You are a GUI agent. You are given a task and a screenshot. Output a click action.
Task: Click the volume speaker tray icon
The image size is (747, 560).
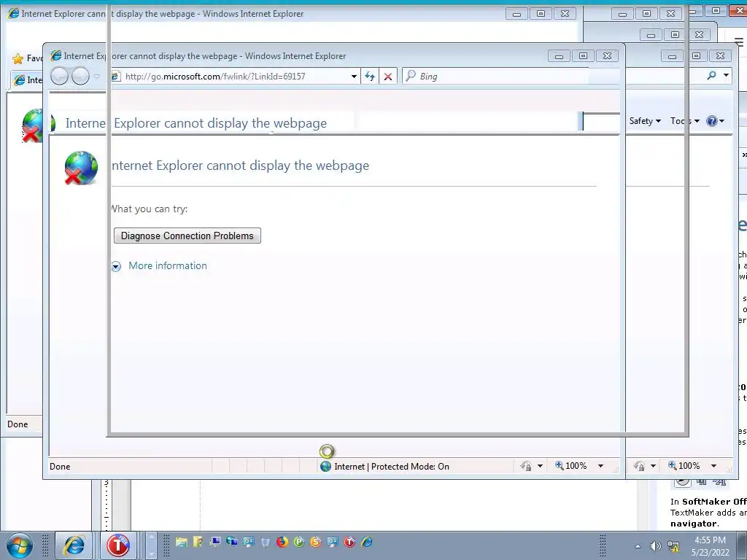point(656,546)
